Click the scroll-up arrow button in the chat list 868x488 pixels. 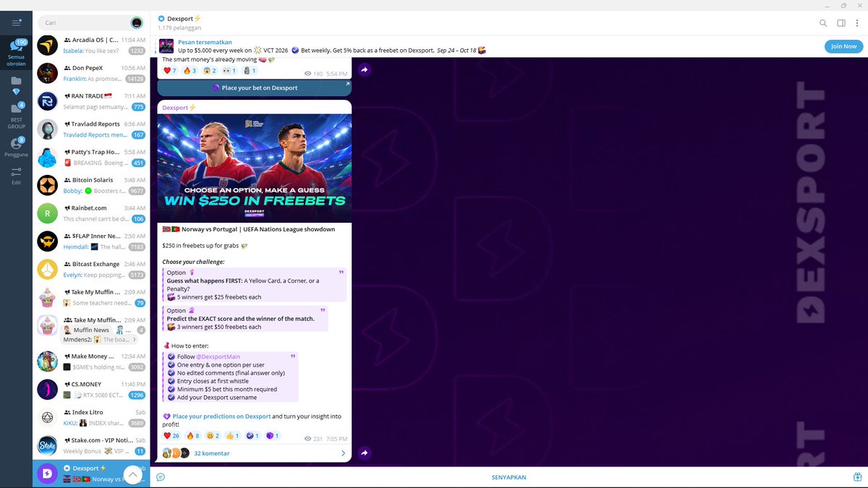[133, 474]
